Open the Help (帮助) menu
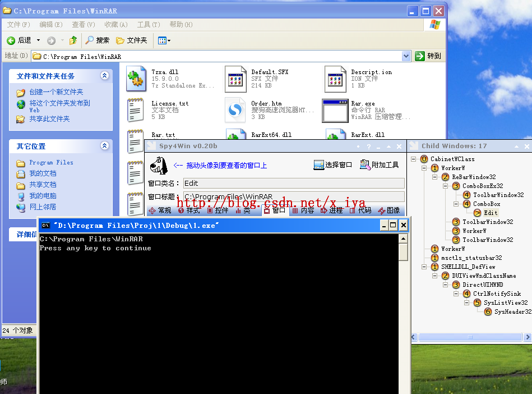 181,25
